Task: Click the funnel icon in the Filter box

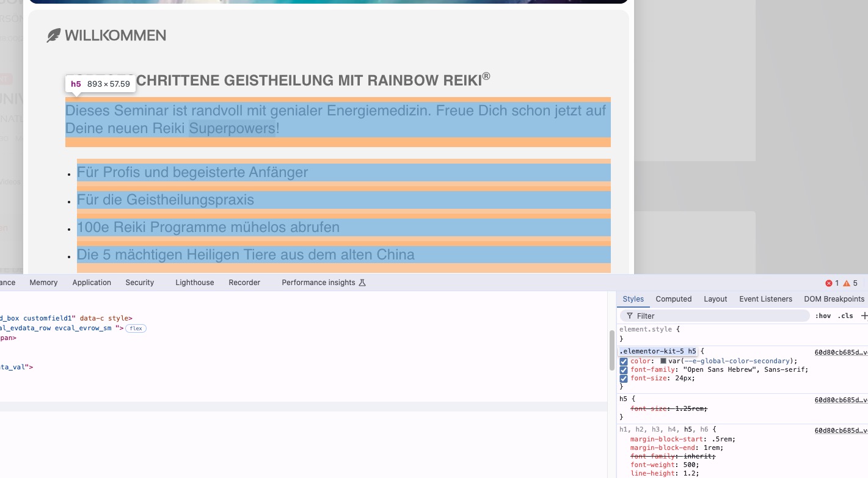Action: point(630,316)
